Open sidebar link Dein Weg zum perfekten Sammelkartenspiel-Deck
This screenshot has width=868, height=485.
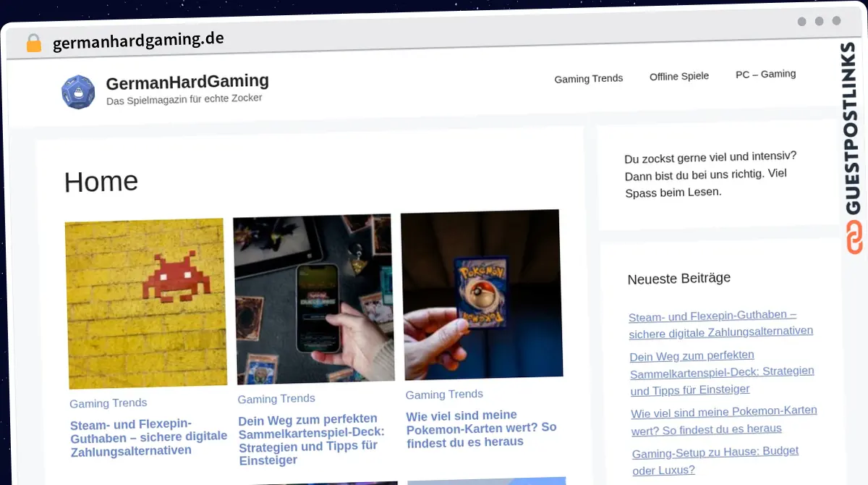click(x=722, y=372)
